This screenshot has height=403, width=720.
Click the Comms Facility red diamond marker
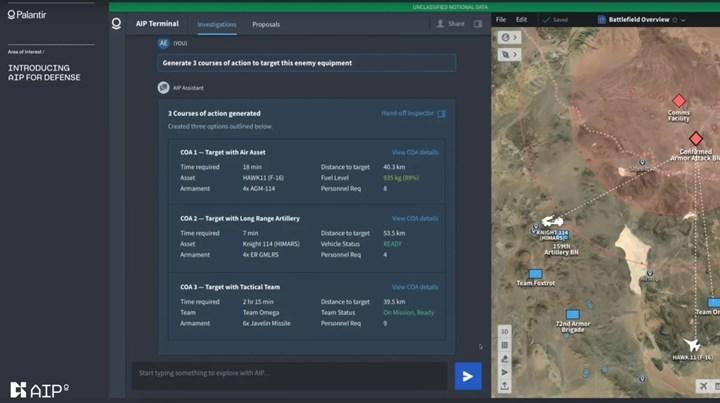pyautogui.click(x=679, y=101)
